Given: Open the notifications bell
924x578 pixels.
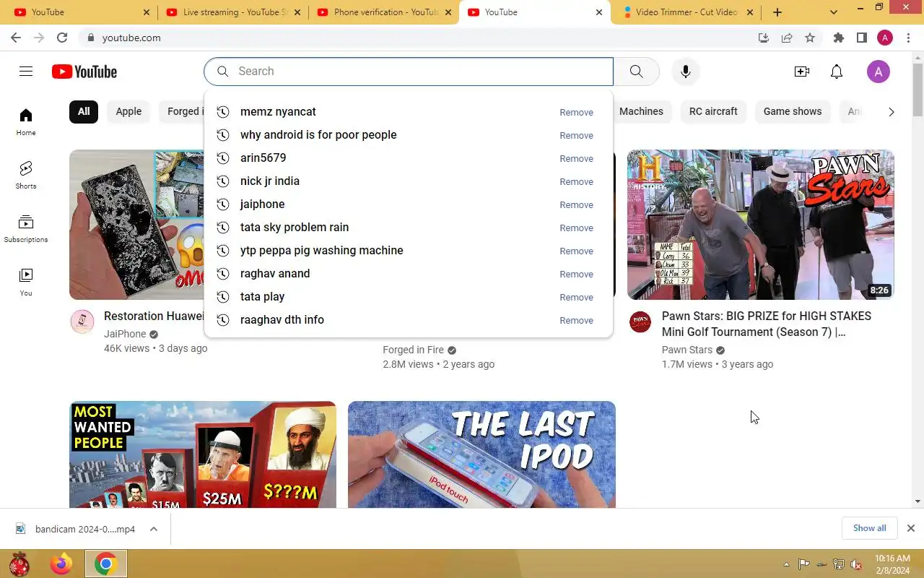Looking at the screenshot, I should point(837,72).
